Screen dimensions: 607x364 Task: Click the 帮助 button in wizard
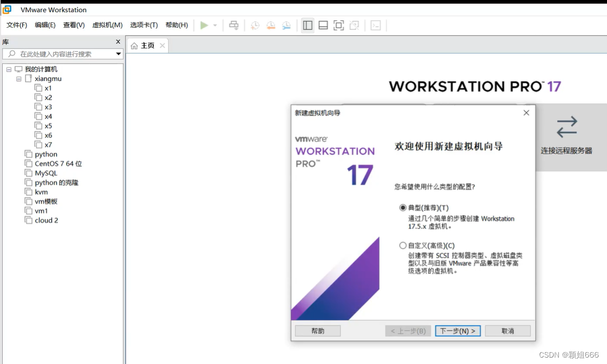pos(318,331)
